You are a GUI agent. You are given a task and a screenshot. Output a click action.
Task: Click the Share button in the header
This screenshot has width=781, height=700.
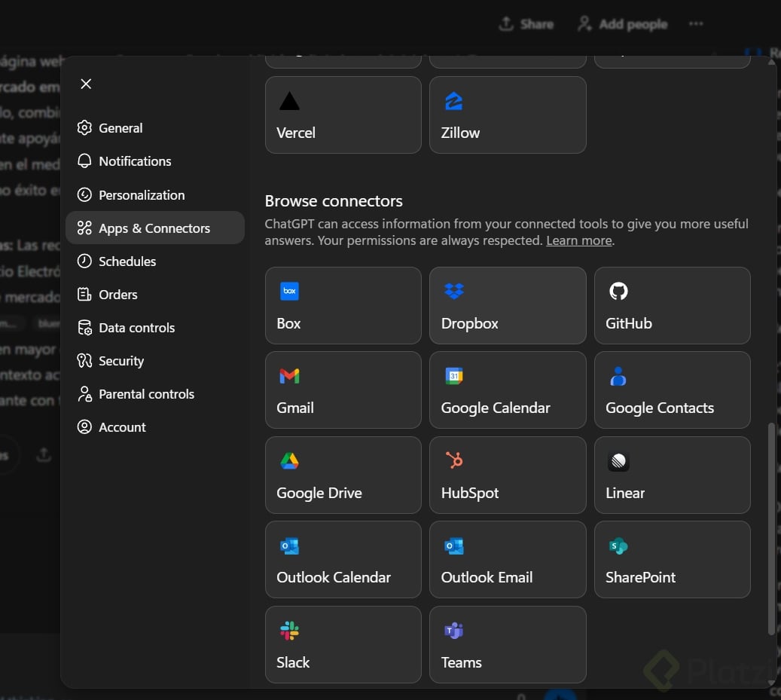coord(526,24)
